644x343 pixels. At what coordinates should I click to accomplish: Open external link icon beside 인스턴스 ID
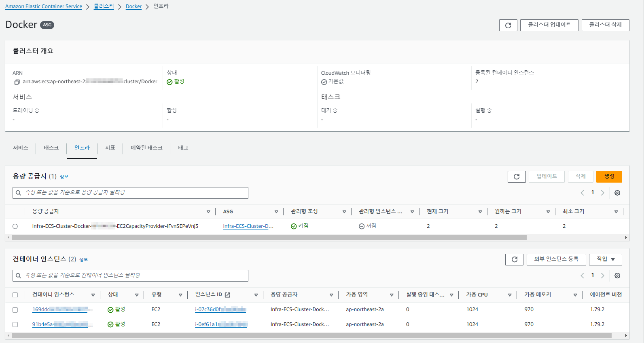pyautogui.click(x=227, y=295)
